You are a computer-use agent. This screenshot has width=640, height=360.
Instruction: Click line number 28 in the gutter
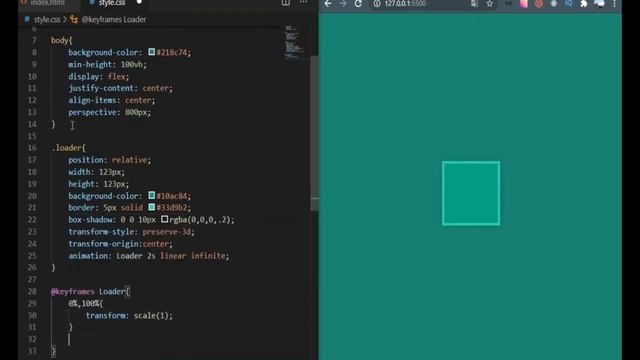(x=32, y=291)
